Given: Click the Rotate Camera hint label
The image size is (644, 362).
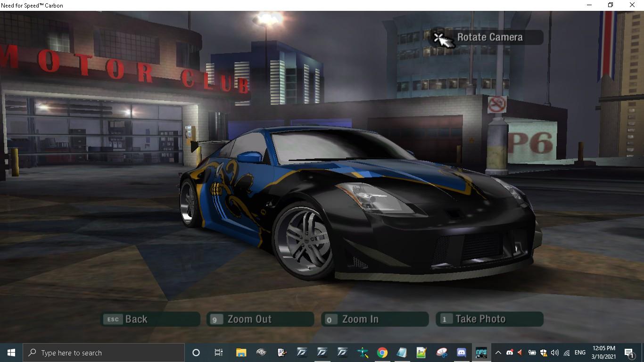Looking at the screenshot, I should 489,37.
